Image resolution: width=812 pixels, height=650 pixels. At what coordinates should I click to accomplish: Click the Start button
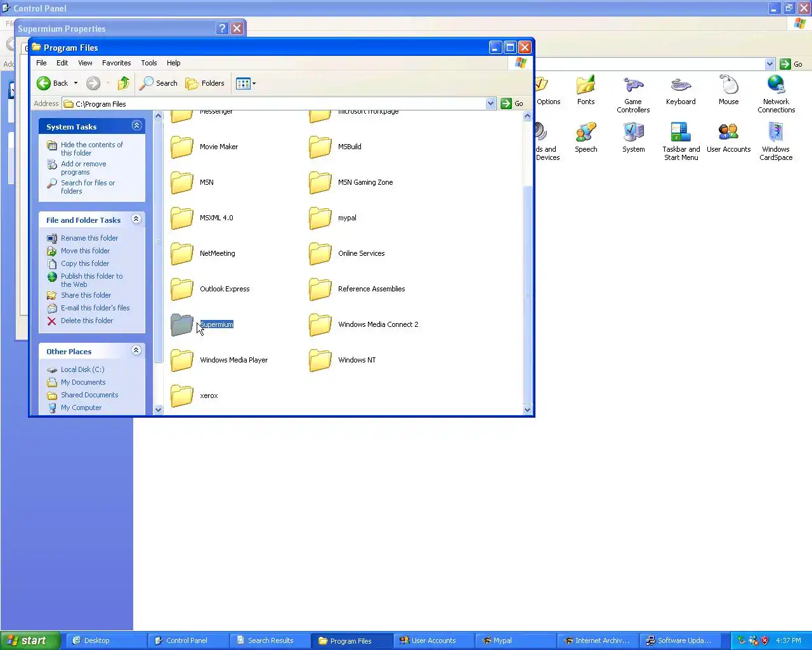click(x=30, y=640)
